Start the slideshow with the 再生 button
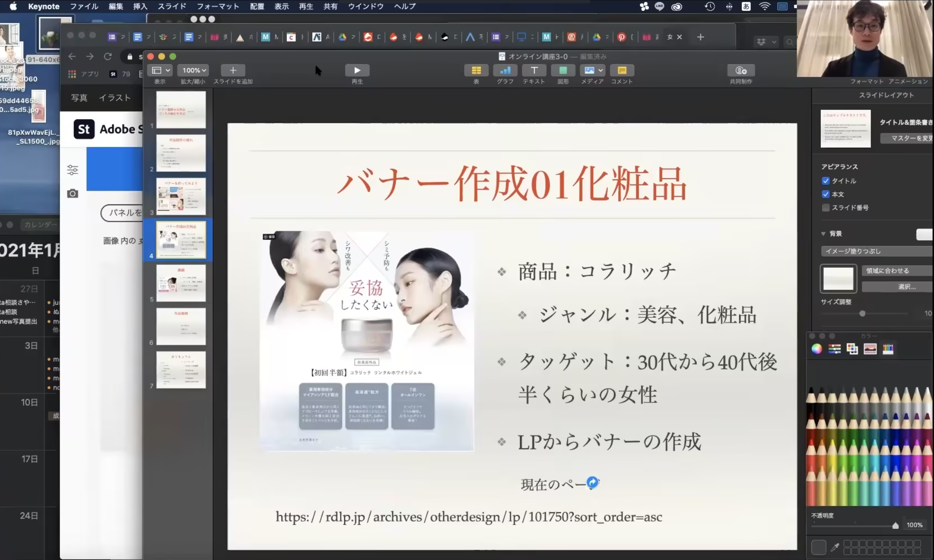Viewport: 934px width, 560px height. coord(357,70)
